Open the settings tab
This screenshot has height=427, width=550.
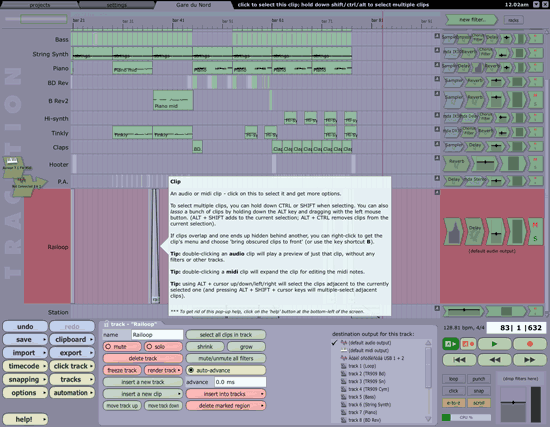point(117,5)
